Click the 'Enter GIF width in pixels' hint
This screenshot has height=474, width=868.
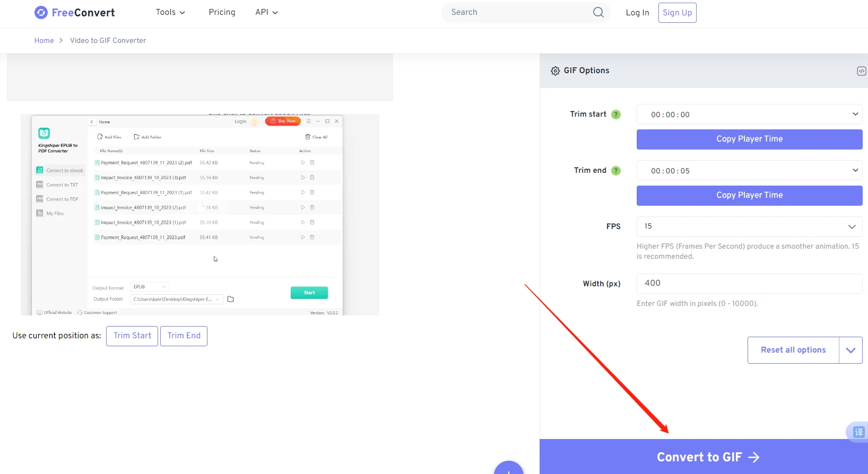[x=697, y=304]
